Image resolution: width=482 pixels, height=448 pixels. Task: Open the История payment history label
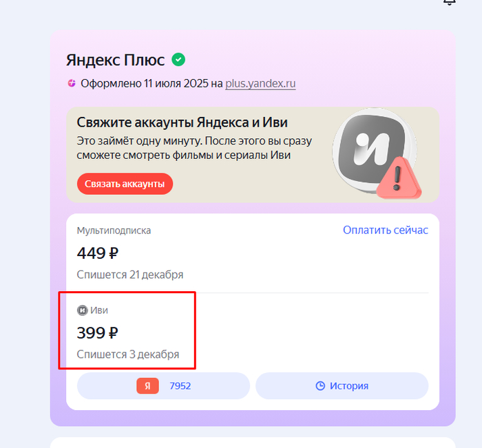click(x=348, y=386)
